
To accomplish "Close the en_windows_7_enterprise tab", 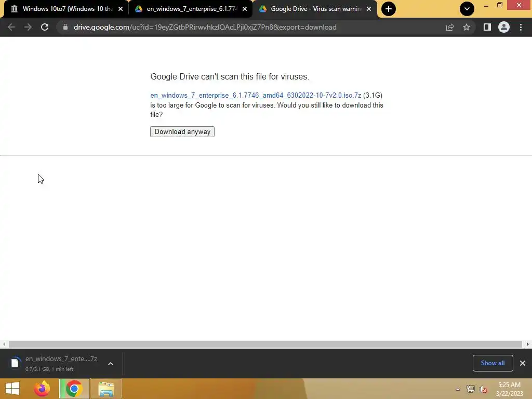I will [245, 9].
